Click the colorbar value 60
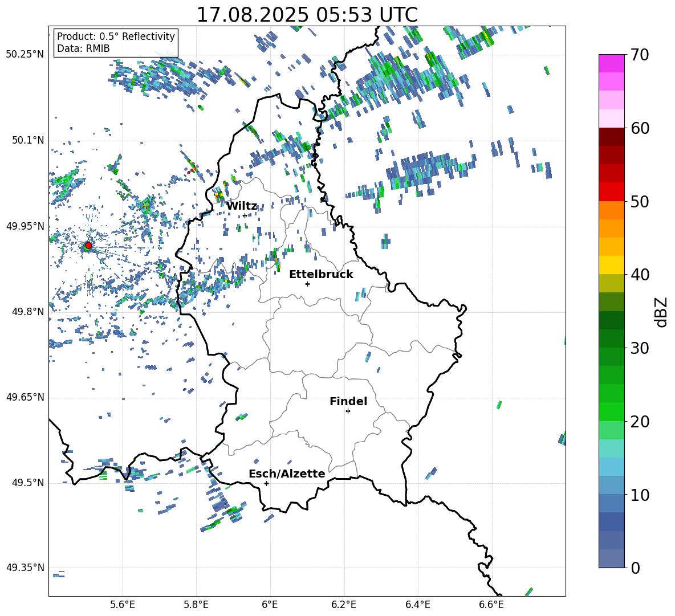Screen dimensions: 675x616 (x=640, y=128)
